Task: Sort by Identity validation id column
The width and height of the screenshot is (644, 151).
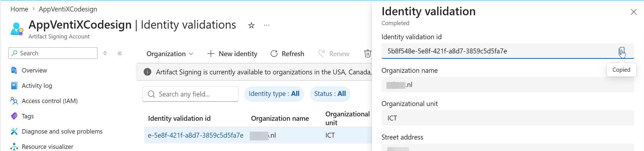Action: click(179, 118)
